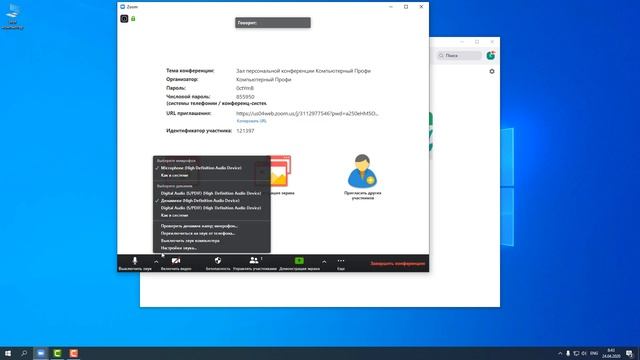Click the Поиск search field in background Zoom window

click(460, 56)
